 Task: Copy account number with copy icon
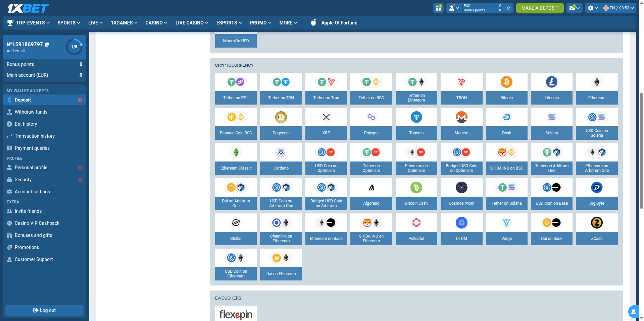tap(47, 45)
